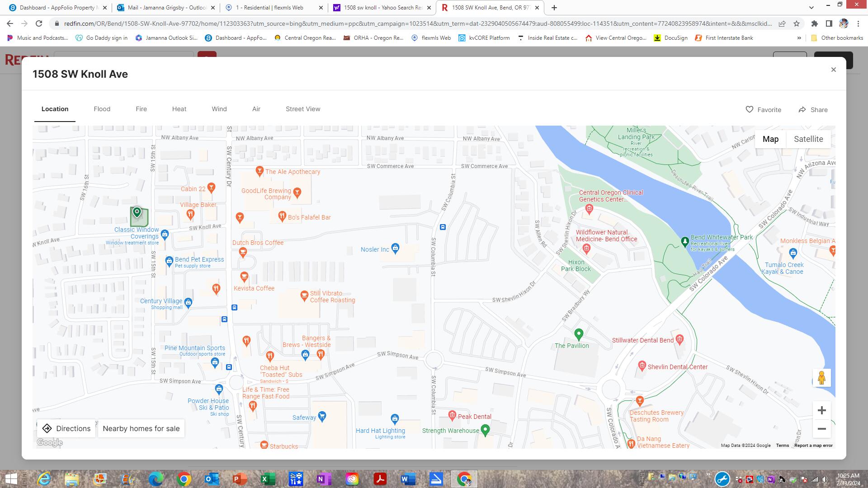Click the Kevista Coffee pin
Screen dimensions: 868x488
[x=244, y=276]
